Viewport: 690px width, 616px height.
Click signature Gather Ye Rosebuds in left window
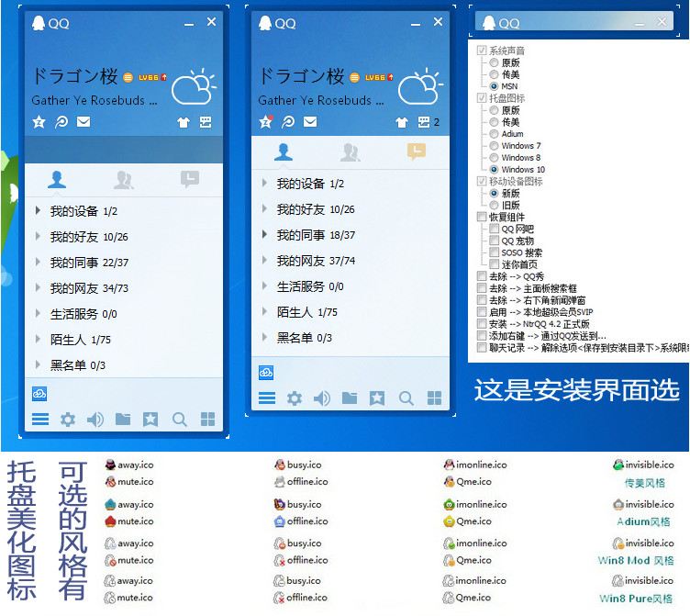[x=95, y=100]
